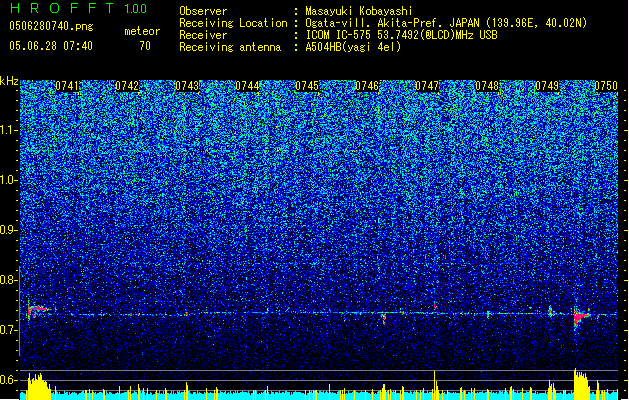Image resolution: width=629 pixels, height=400 pixels.
Task: Click the kHz axis unit label
Action: tap(9, 81)
